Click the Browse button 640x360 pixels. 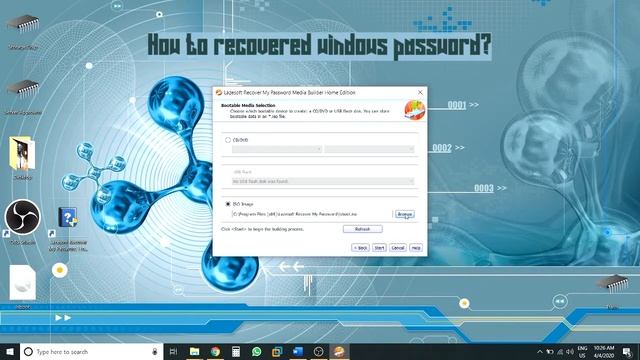[404, 214]
